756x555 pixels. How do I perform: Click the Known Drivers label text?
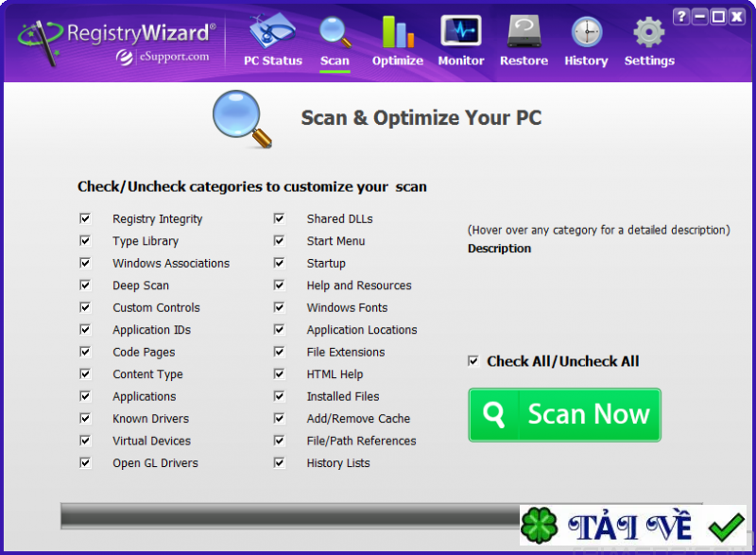point(151,419)
